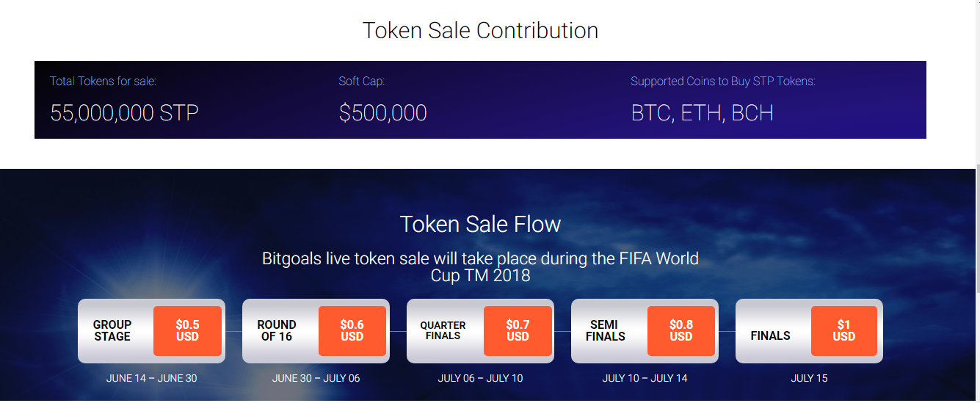Select the JULY 10 – JULY 14 date
This screenshot has height=403, width=980.
click(645, 379)
